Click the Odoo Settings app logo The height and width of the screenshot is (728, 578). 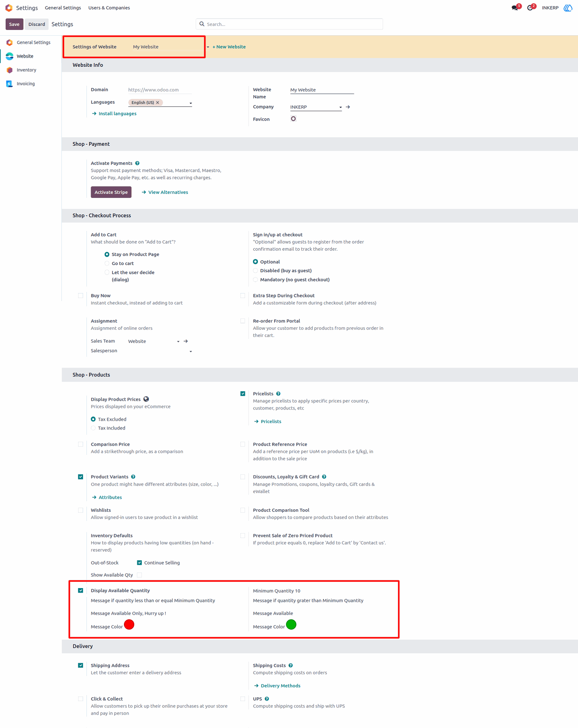click(9, 8)
